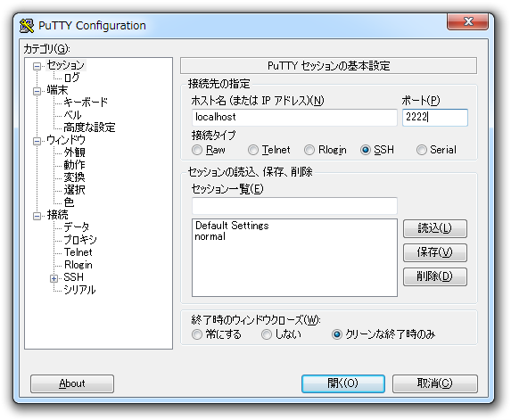Open the データ category
The image size is (511, 420).
coord(77,226)
